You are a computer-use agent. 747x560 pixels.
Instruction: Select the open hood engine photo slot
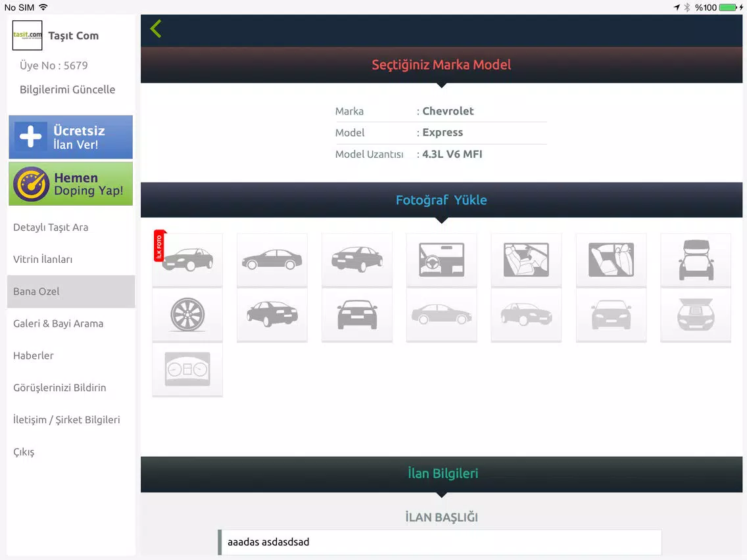tap(696, 315)
